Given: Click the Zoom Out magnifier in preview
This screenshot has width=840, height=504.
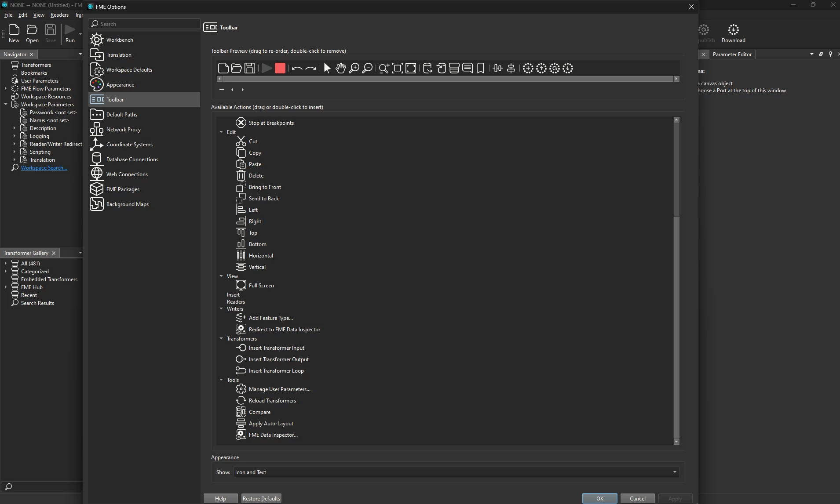Looking at the screenshot, I should pyautogui.click(x=367, y=68).
